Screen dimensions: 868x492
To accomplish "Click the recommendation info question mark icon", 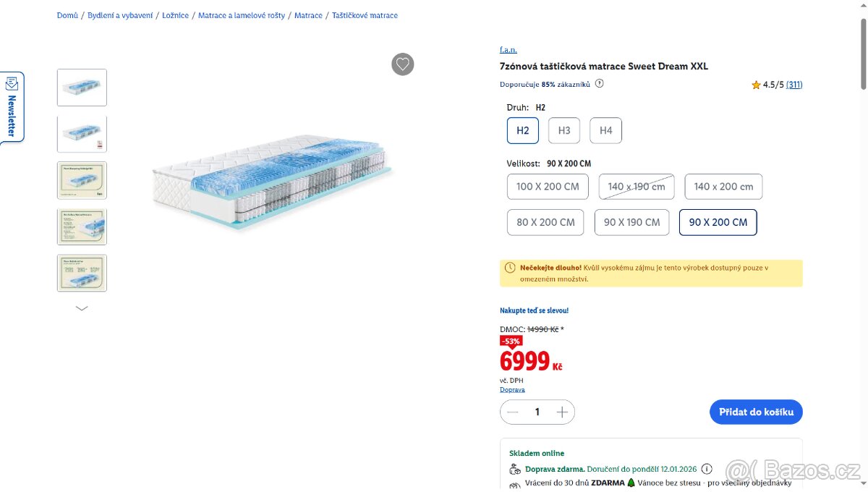I will 599,83.
